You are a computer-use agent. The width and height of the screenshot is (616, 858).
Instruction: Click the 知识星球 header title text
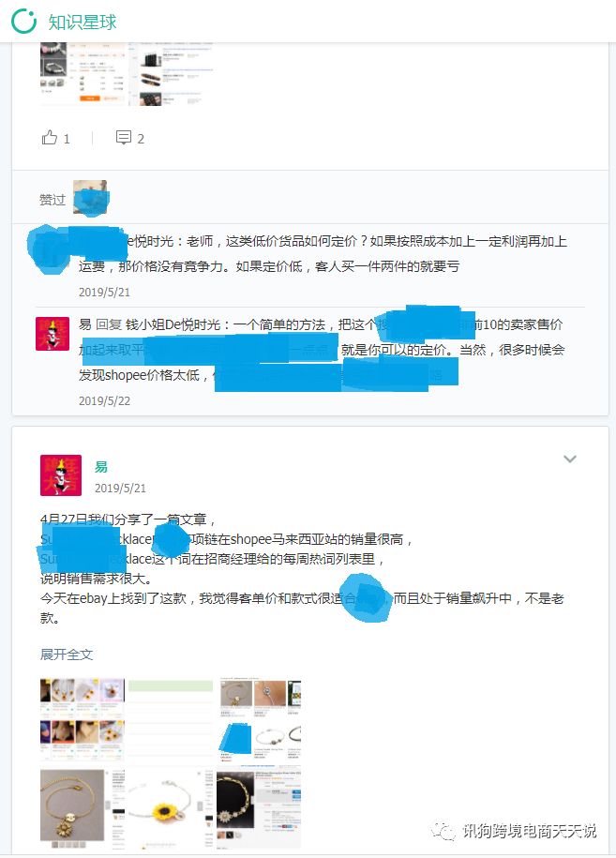coord(83,22)
